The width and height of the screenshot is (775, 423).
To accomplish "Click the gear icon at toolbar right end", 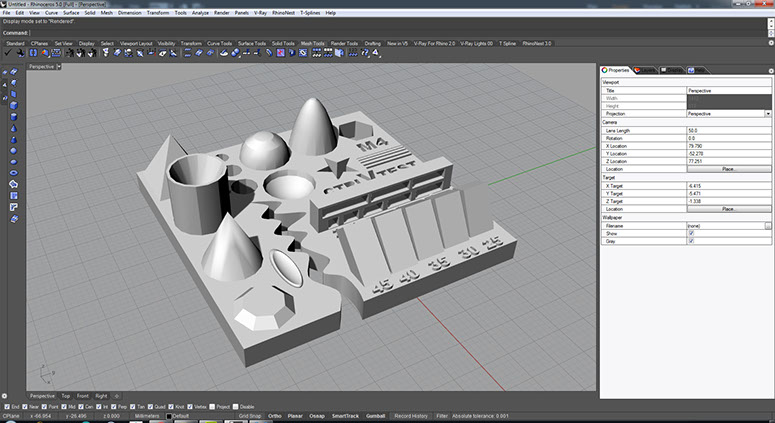I will pos(771,43).
